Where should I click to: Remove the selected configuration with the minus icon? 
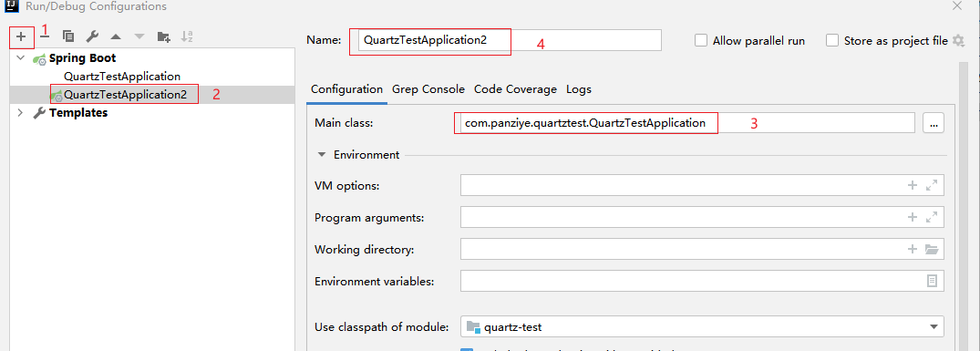45,36
